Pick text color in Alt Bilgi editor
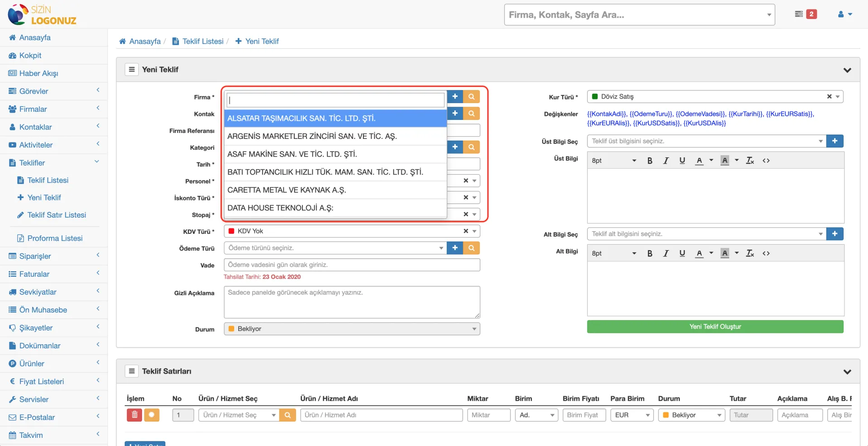Image resolution: width=868 pixels, height=446 pixels. click(x=699, y=253)
